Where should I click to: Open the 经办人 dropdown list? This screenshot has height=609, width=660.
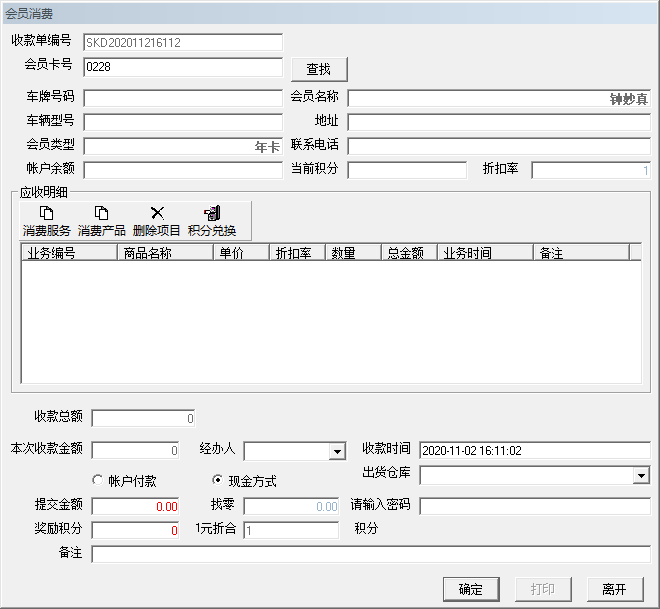337,452
